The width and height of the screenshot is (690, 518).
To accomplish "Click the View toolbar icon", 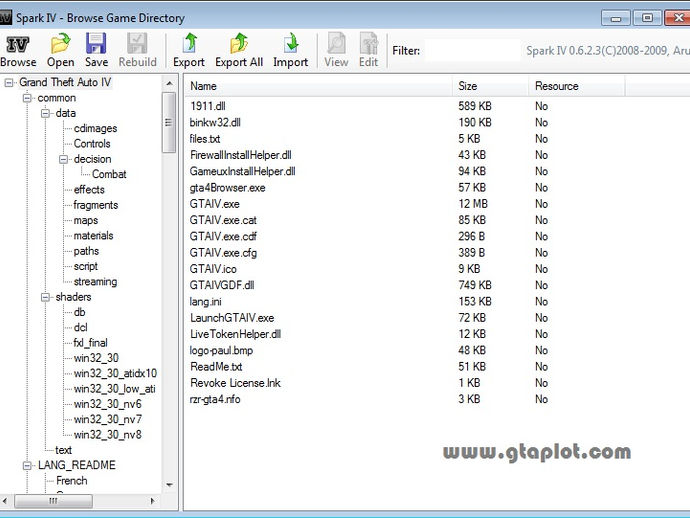I will click(x=336, y=44).
